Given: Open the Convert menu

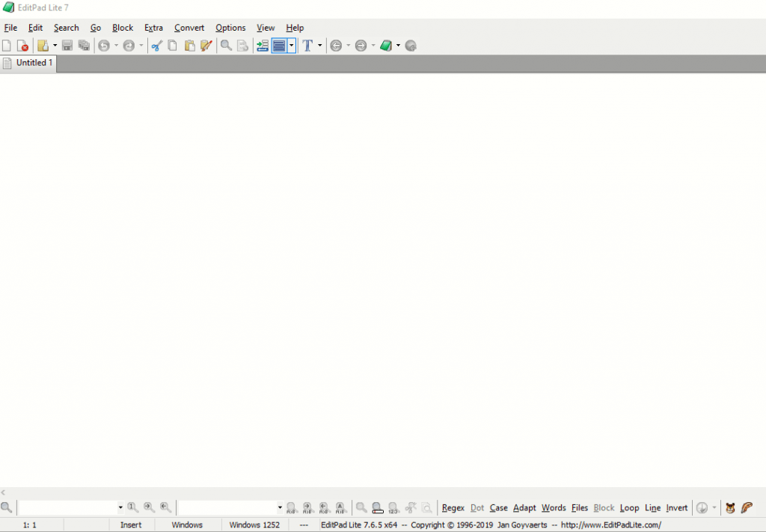Looking at the screenshot, I should pos(189,28).
